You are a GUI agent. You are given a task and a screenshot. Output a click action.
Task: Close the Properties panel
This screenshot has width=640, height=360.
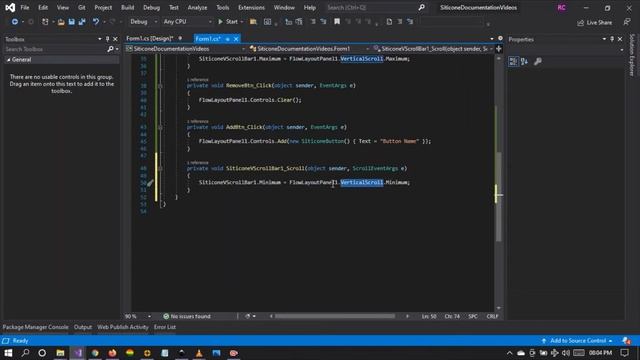620,39
